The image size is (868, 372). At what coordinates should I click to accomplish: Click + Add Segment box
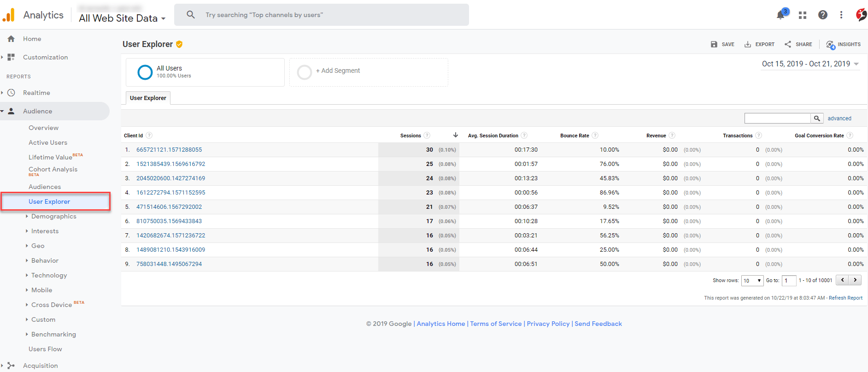[x=369, y=72]
